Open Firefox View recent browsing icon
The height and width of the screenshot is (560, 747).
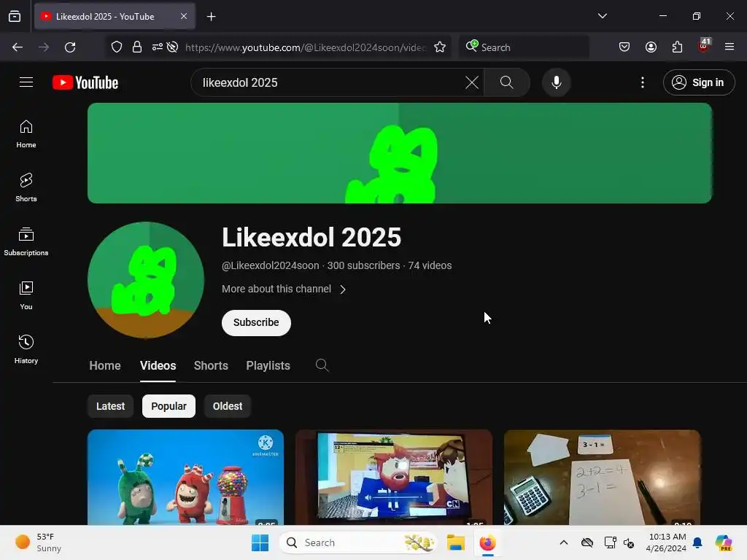[15, 16]
